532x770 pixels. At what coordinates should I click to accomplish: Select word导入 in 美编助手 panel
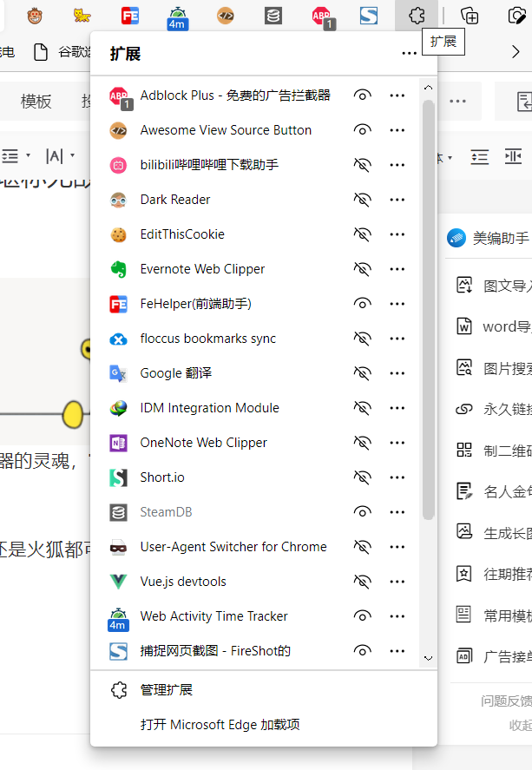tap(493, 326)
